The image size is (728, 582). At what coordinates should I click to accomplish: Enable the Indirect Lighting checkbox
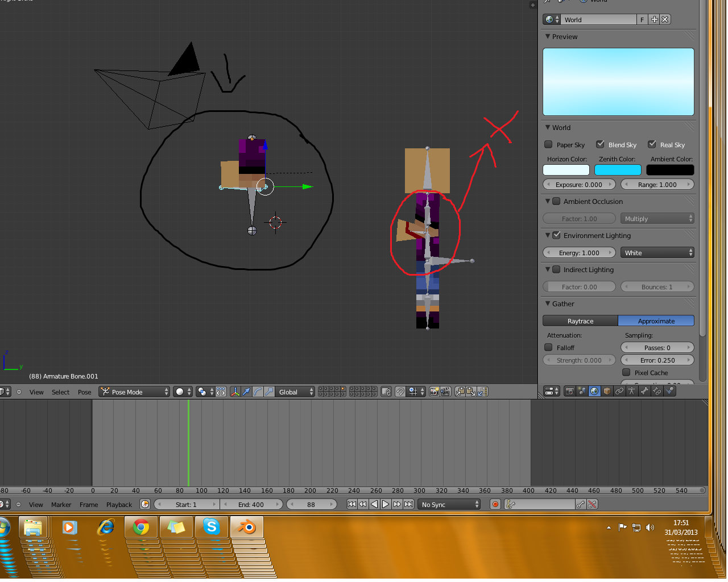(557, 269)
